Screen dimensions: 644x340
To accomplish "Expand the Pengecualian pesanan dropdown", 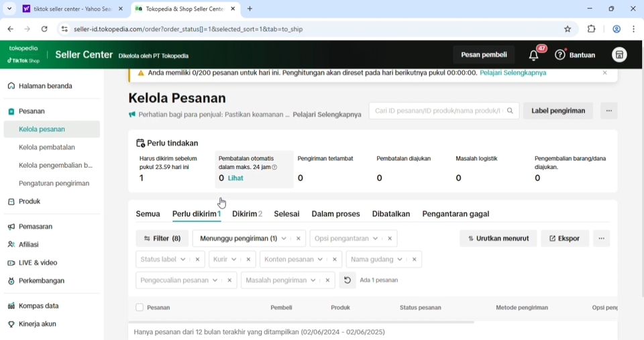I will [x=215, y=280].
